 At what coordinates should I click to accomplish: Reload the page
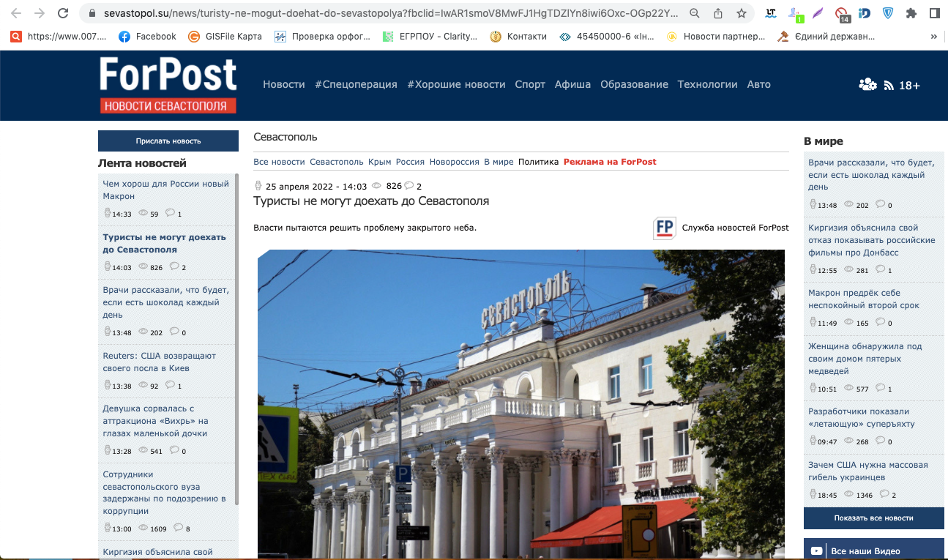[x=63, y=13]
